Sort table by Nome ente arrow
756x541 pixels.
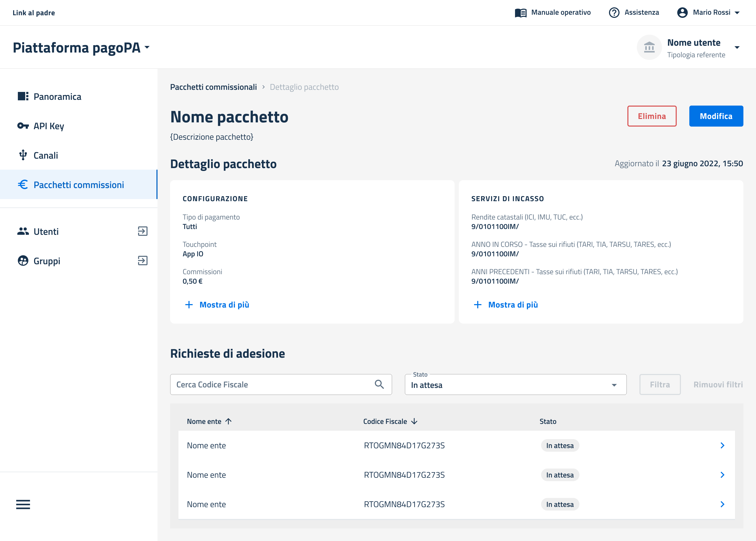pyautogui.click(x=228, y=422)
